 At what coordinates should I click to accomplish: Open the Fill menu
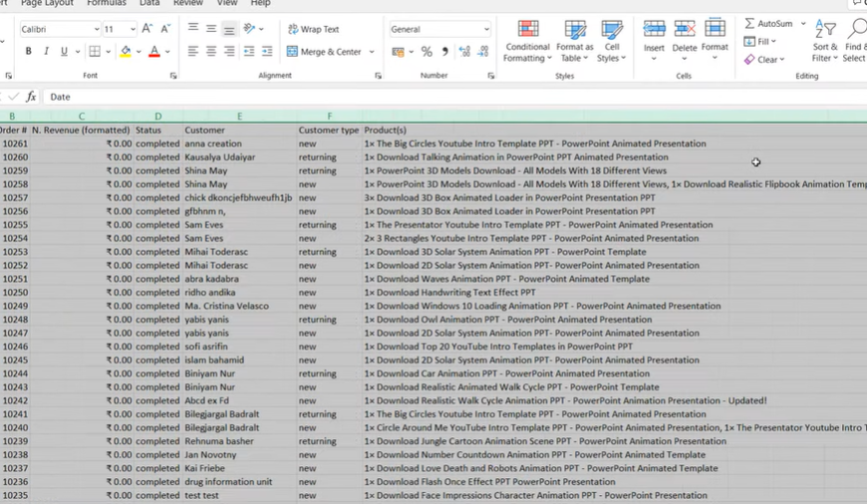pos(760,42)
